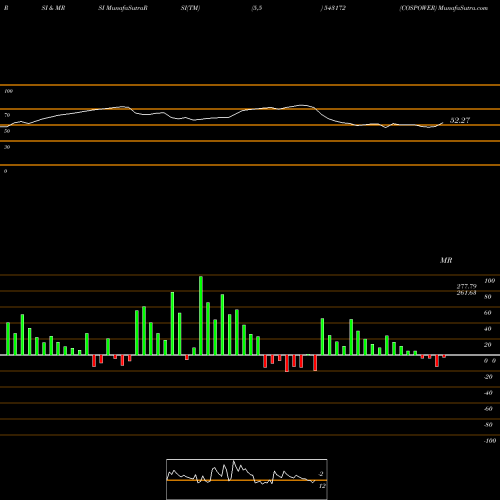Click the MR axis label -60
Screen dimensions: 500x500
488,409
